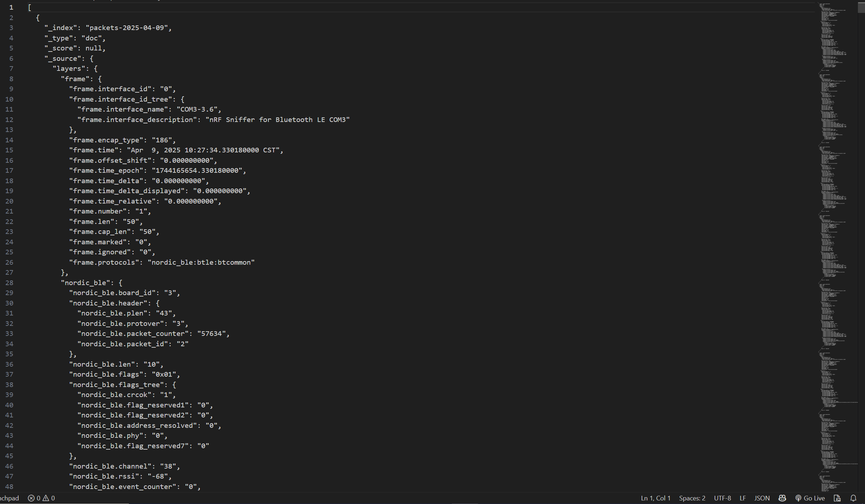This screenshot has height=504, width=865.
Task: Click the vertical scrollbar thumb
Action: (x=861, y=8)
